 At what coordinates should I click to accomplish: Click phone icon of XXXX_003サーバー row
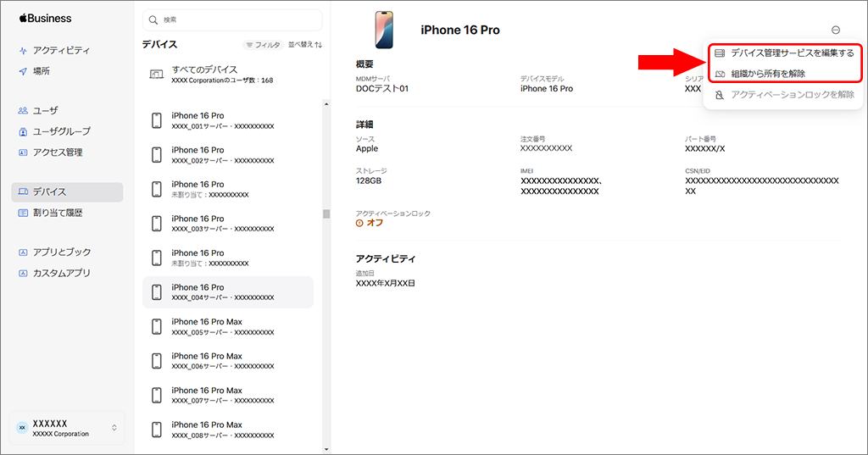[157, 224]
